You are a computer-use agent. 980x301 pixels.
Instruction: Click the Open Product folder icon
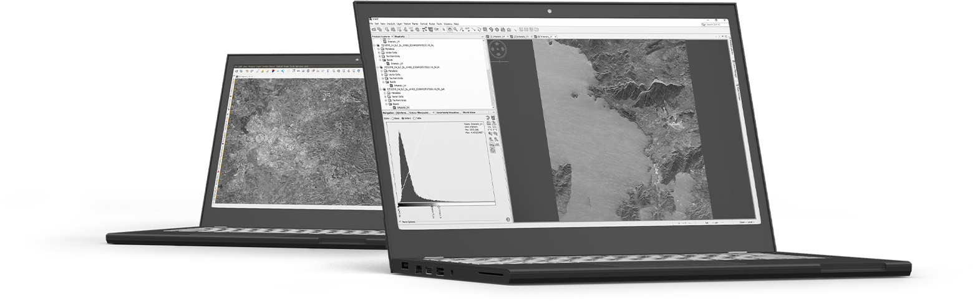[x=374, y=29]
